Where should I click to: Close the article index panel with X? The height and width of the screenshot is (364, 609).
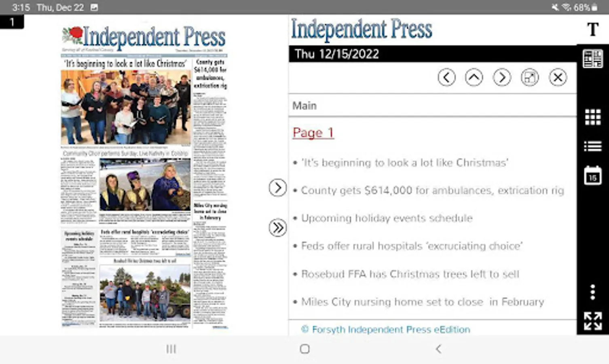point(558,77)
